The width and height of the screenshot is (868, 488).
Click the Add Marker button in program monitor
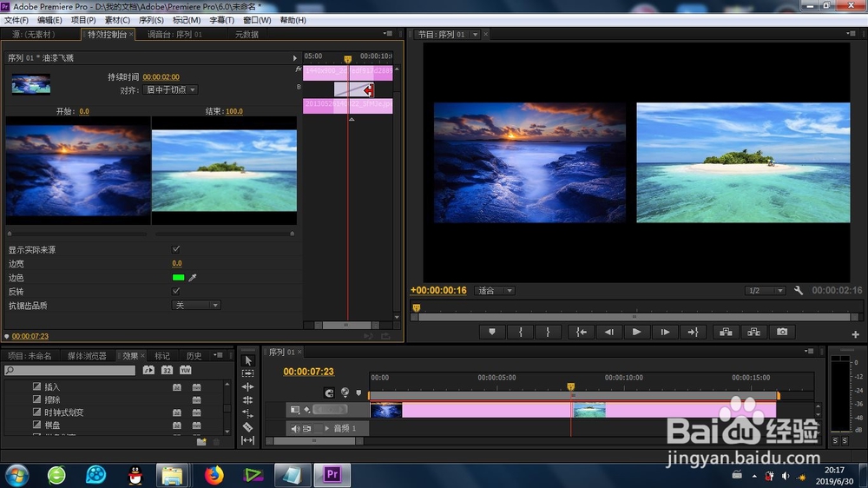click(x=492, y=332)
